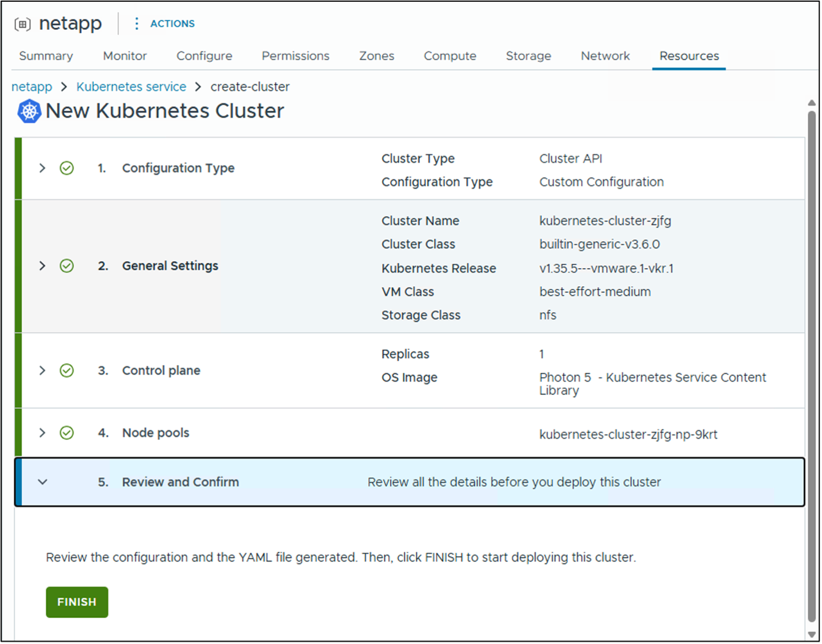
Task: Open the Configure tab
Action: click(x=204, y=56)
